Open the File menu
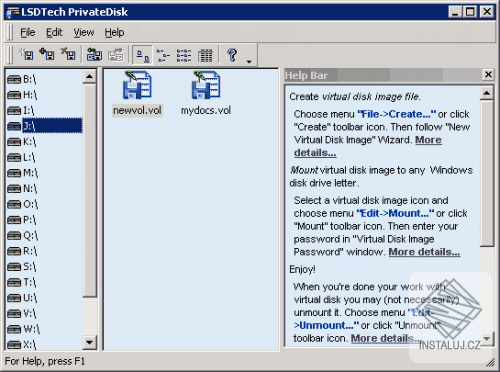Viewport: 500px width, 372px height. (28, 32)
